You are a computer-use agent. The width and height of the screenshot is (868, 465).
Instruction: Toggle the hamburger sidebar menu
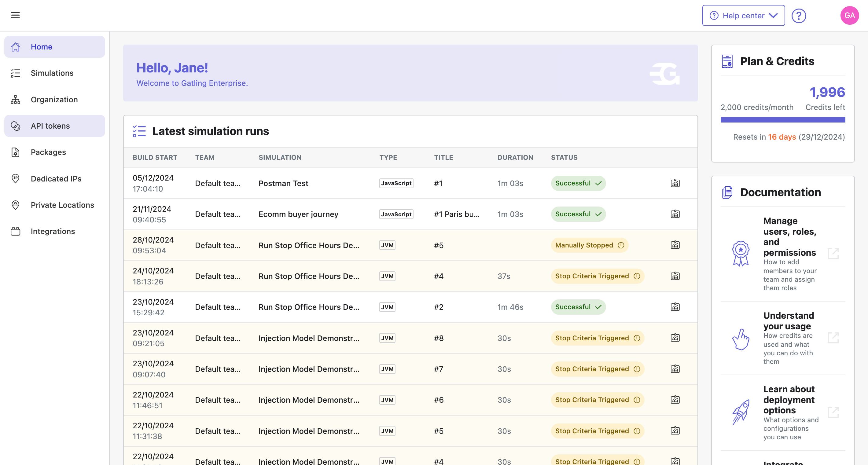point(15,15)
